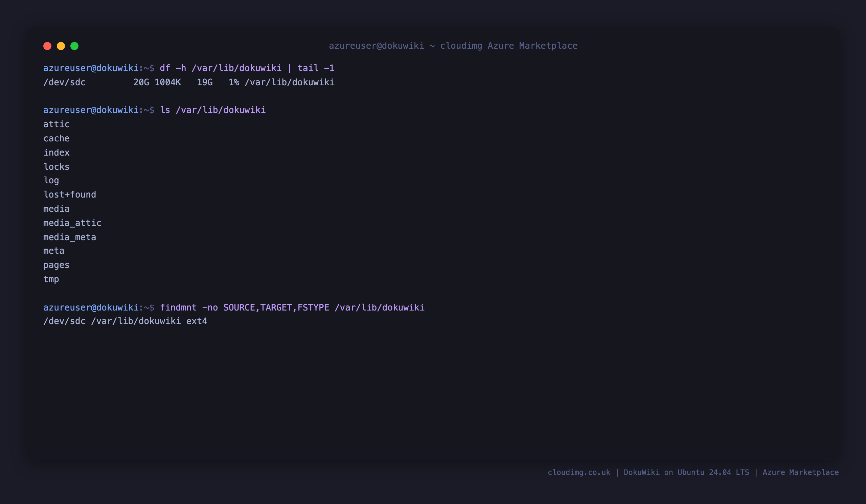Select the 'media_meta' directory entry
Viewport: 866px width, 504px height.
click(x=70, y=237)
